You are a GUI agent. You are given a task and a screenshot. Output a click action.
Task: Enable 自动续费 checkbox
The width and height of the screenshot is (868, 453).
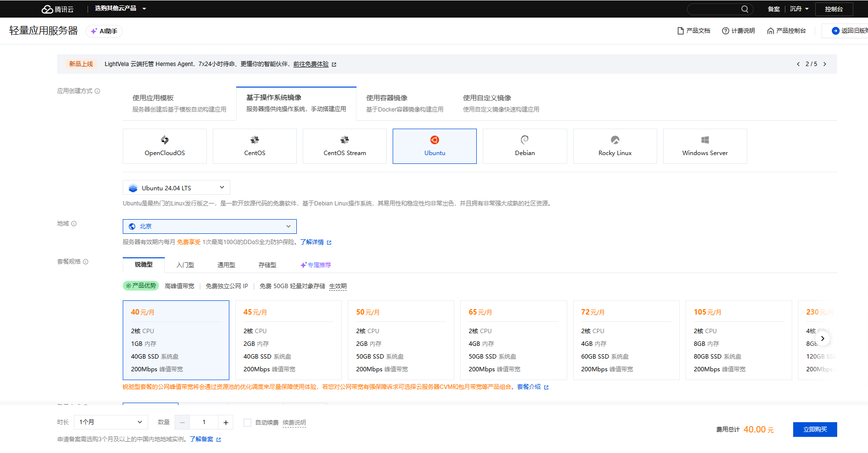247,423
